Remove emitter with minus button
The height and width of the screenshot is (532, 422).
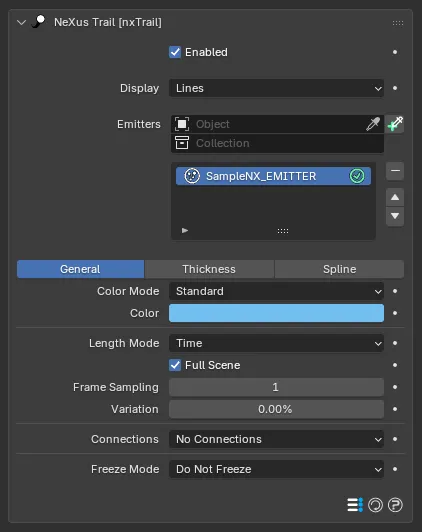click(x=395, y=171)
